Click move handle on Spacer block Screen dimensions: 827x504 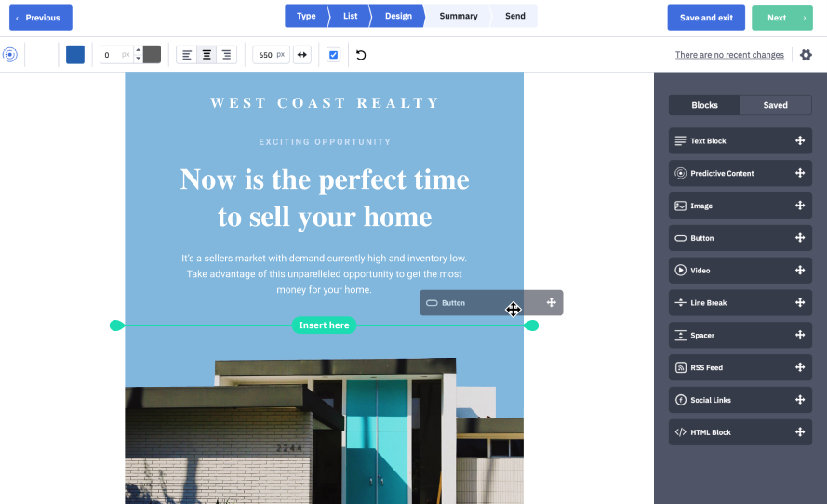coord(800,336)
